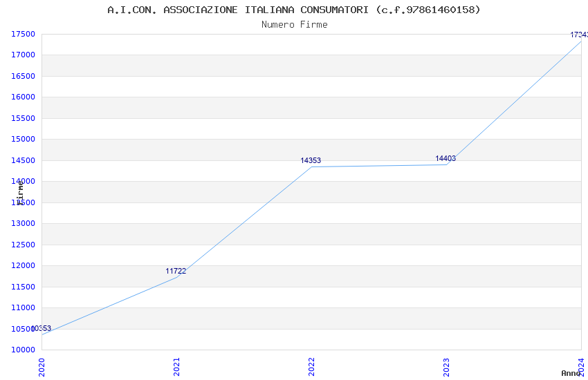Click y-axis value 10000

24,350
